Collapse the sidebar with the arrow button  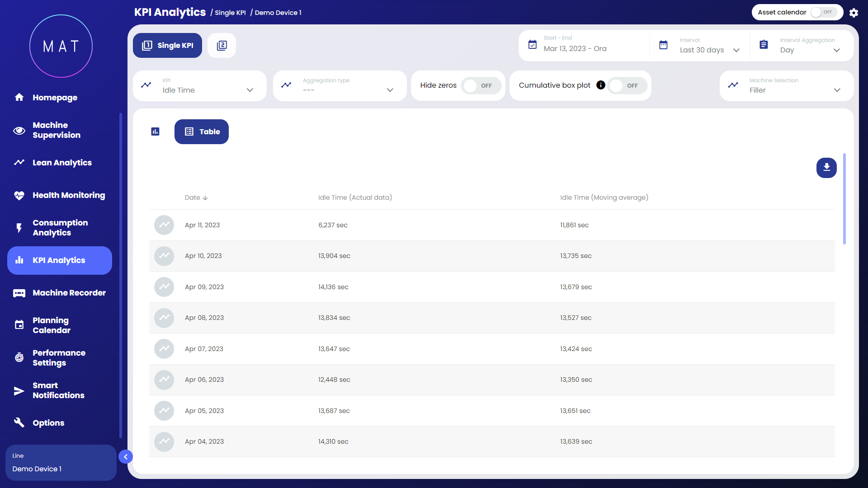tap(126, 457)
